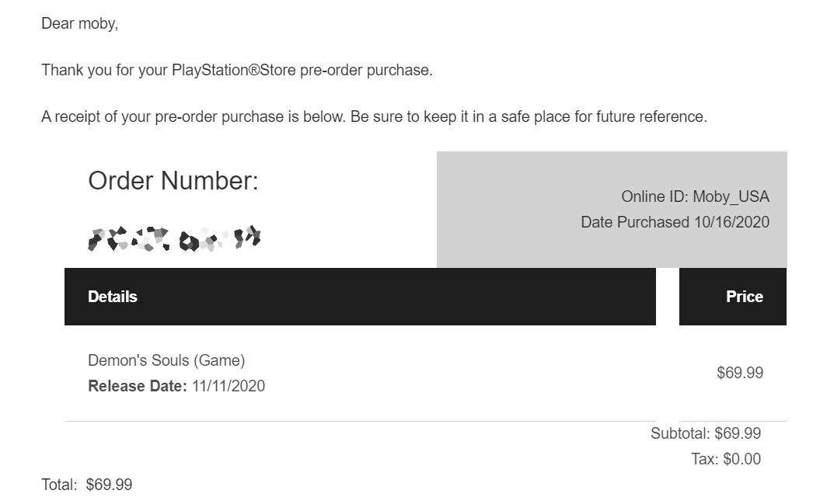The height and width of the screenshot is (504, 813).
Task: Click the "Total:" label at bottom left
Action: (x=59, y=485)
